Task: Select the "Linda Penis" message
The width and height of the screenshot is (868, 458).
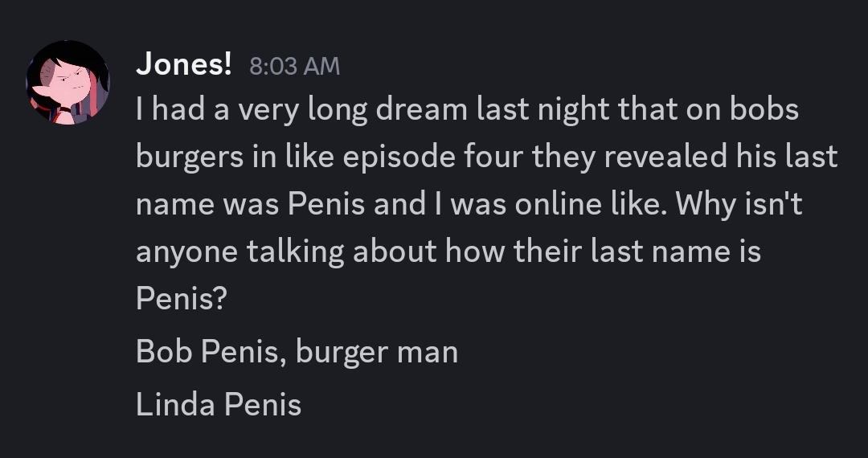Action: click(219, 404)
